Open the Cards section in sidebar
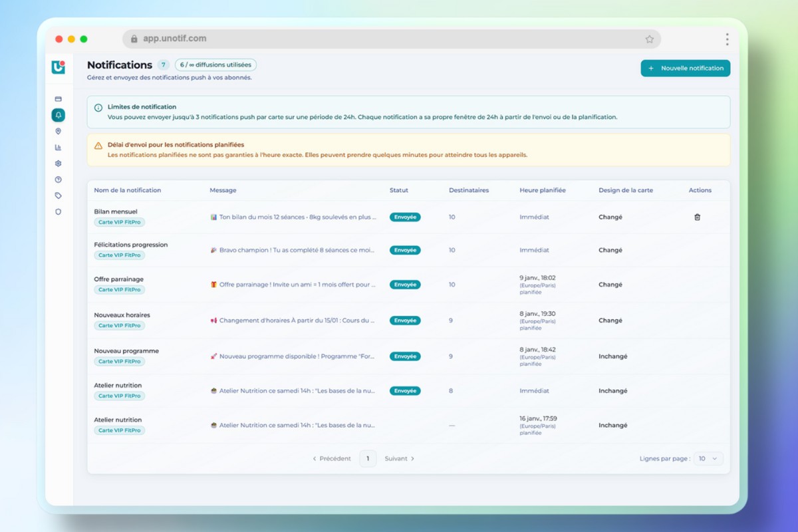Screen dimensions: 798x532 pyautogui.click(x=59, y=99)
